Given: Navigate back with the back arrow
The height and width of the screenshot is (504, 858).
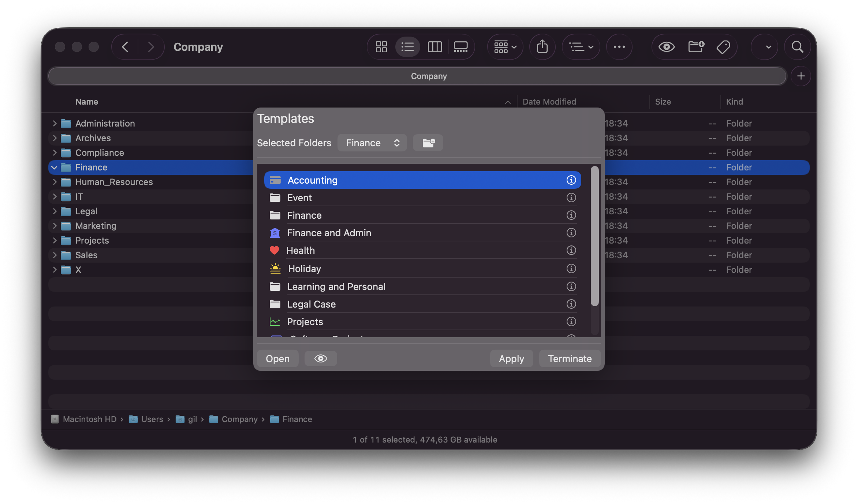Looking at the screenshot, I should (x=125, y=47).
